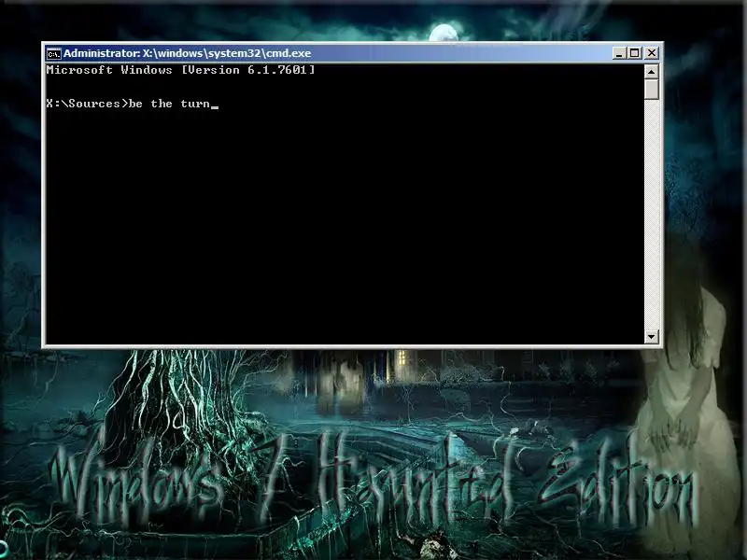This screenshot has height=560, width=747.
Task: Minimize the cmd.exe window
Action: (x=618, y=53)
